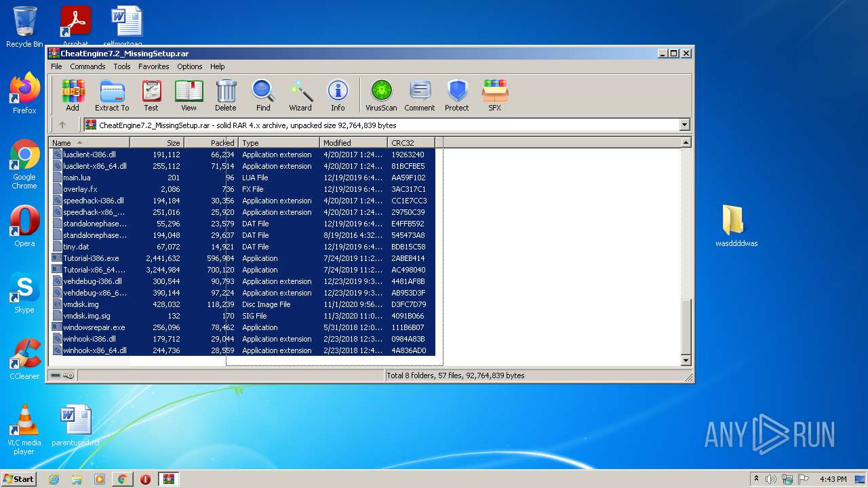
Task: Show archive Info
Action: pyautogui.click(x=338, y=96)
